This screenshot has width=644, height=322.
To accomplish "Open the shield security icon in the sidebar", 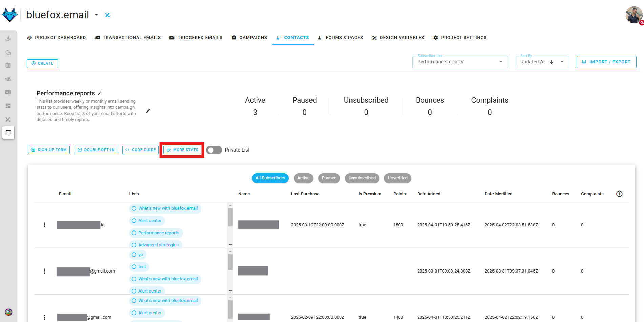I will tap(8, 53).
